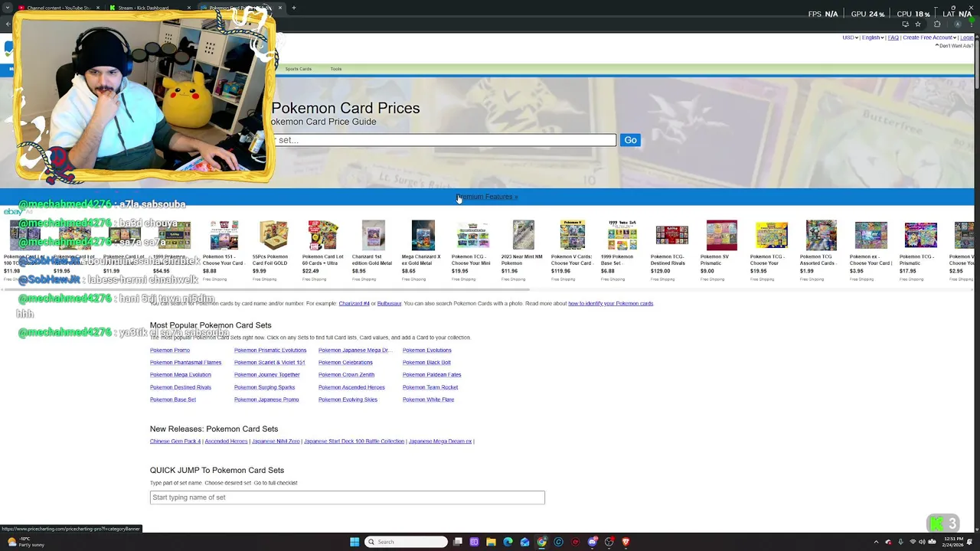Open the Pokemon Prismatic Evolutions set link
The image size is (980, 551).
pos(270,350)
